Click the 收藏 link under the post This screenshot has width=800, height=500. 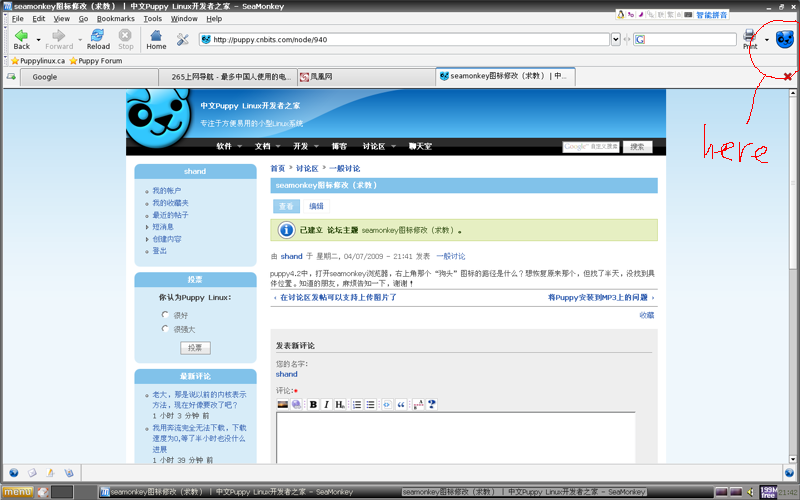click(x=647, y=315)
